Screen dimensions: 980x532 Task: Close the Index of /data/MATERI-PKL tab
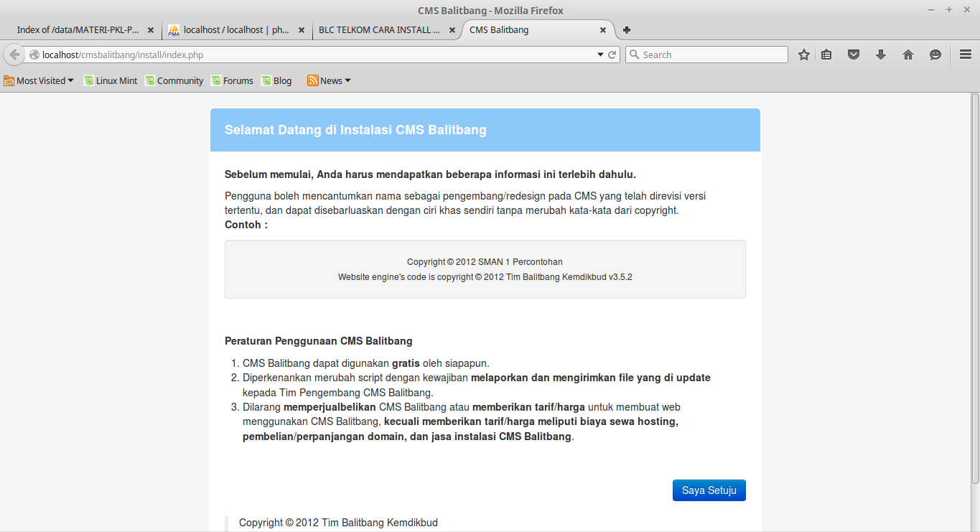pyautogui.click(x=151, y=30)
